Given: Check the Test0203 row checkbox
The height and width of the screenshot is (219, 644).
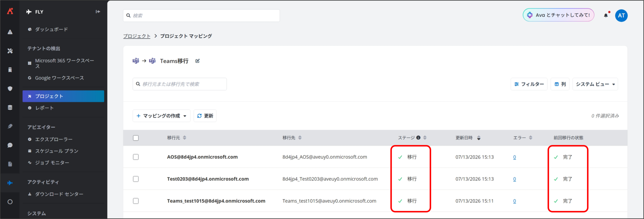Looking at the screenshot, I should (x=136, y=179).
